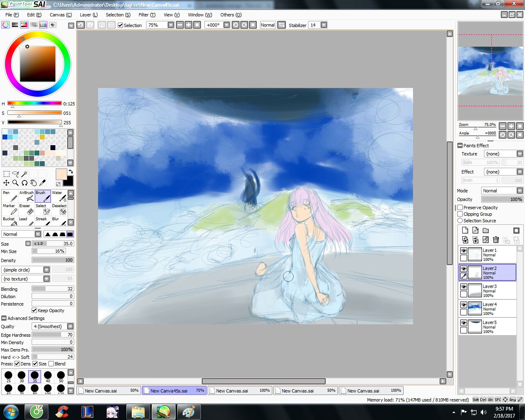Open the Others menu

pos(231,15)
